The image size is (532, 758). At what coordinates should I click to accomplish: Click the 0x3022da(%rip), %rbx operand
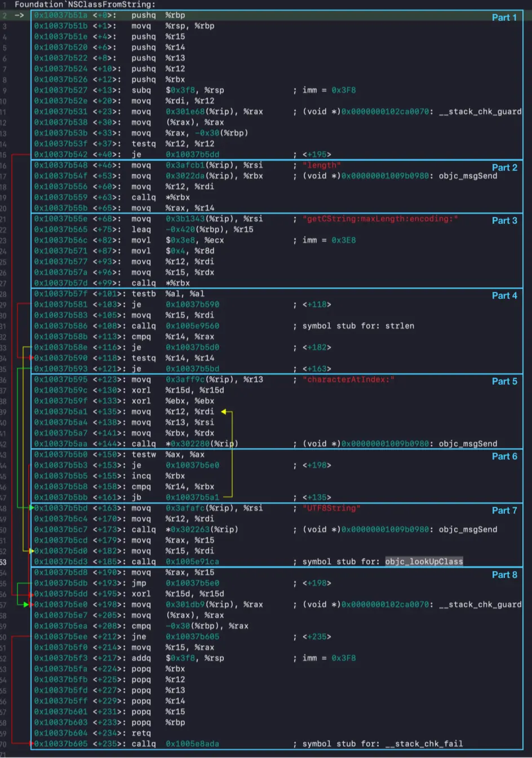point(214,176)
